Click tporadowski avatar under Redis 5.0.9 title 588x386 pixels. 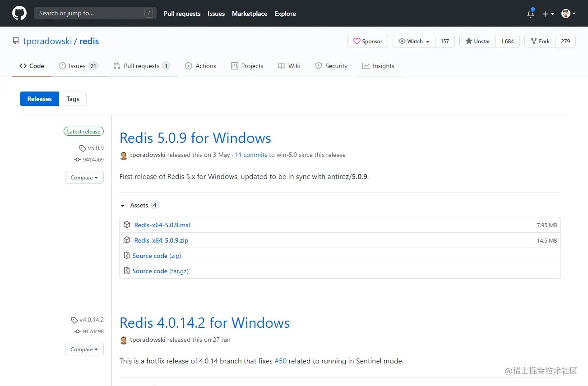tap(124, 156)
